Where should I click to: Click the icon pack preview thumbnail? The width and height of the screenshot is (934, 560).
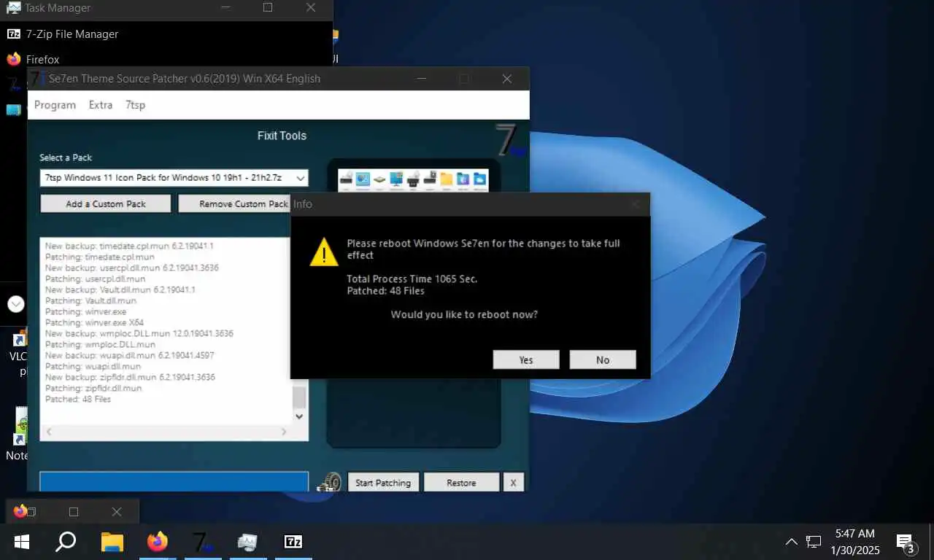[413, 180]
